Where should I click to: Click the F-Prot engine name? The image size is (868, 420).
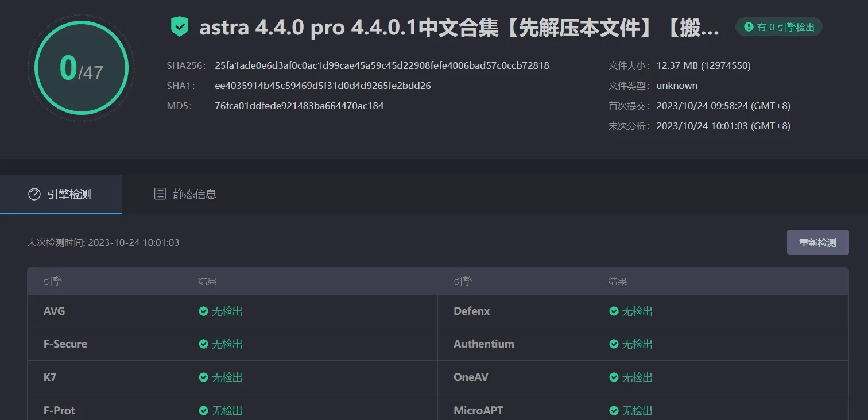(59, 411)
